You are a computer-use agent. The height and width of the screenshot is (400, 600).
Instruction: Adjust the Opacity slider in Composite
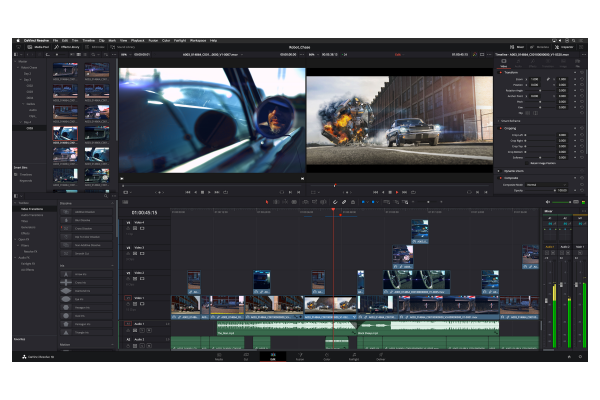tap(541, 190)
